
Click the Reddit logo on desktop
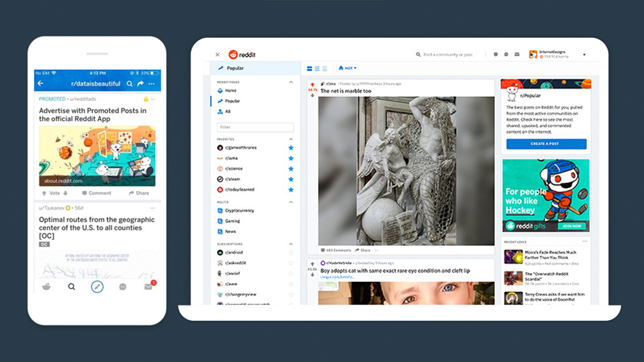point(242,55)
